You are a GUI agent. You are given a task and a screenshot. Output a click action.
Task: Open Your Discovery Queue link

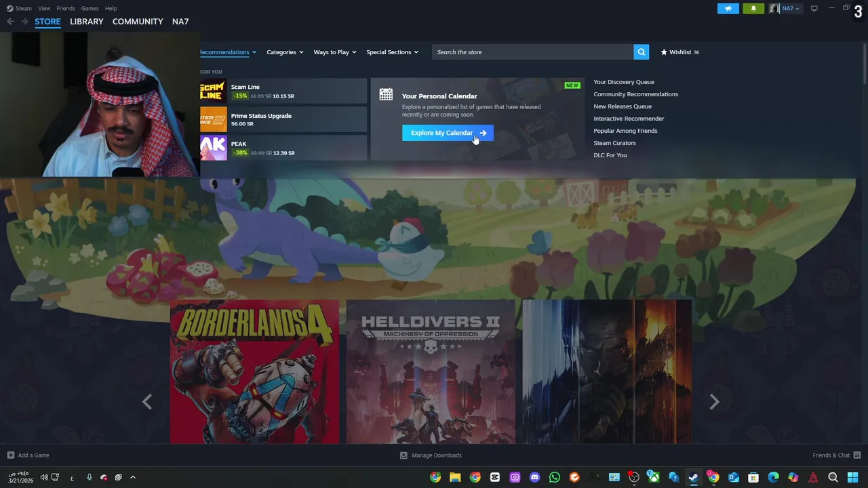(x=624, y=82)
